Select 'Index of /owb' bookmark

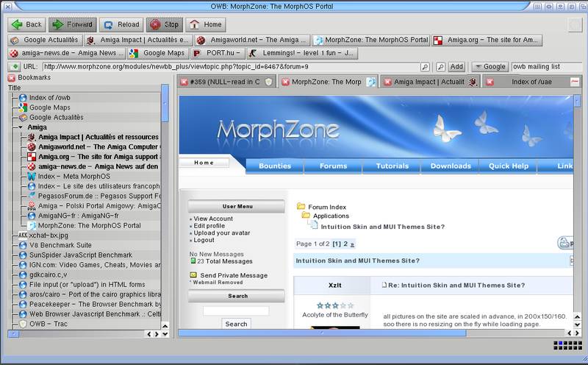point(50,98)
